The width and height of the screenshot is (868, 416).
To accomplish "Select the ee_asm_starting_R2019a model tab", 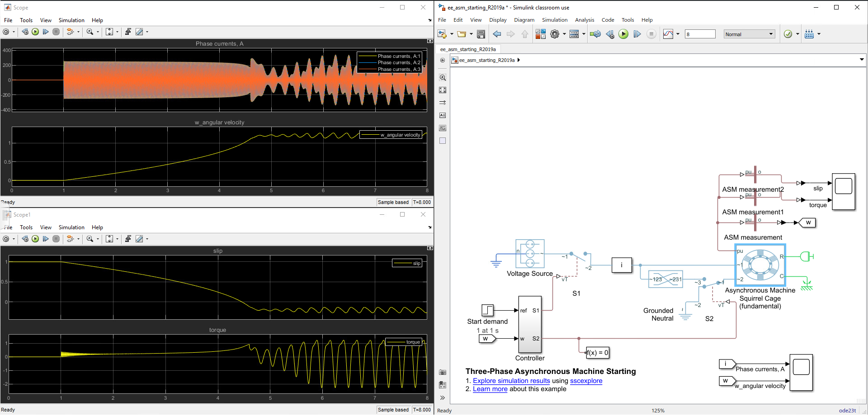I will point(468,49).
